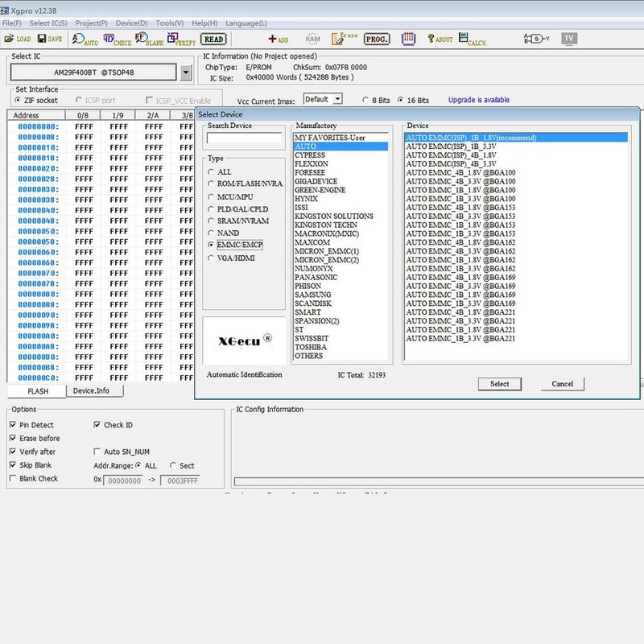Open the Device(D) menu
Screen dimensions: 644x644
coord(131,23)
